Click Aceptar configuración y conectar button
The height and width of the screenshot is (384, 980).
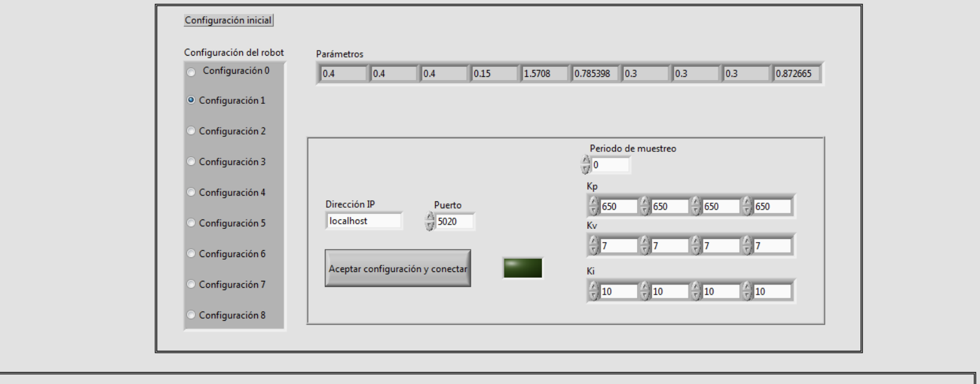pyautogui.click(x=397, y=268)
